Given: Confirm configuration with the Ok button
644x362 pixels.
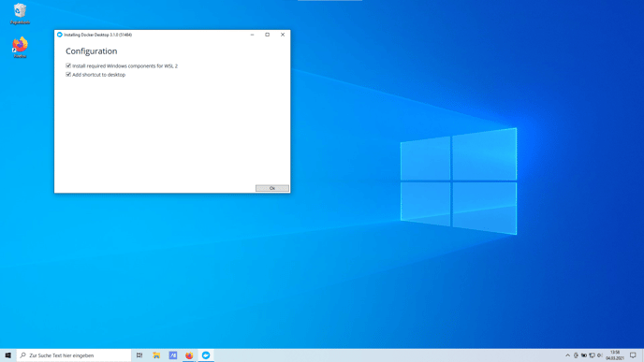Looking at the screenshot, I should 271,188.
